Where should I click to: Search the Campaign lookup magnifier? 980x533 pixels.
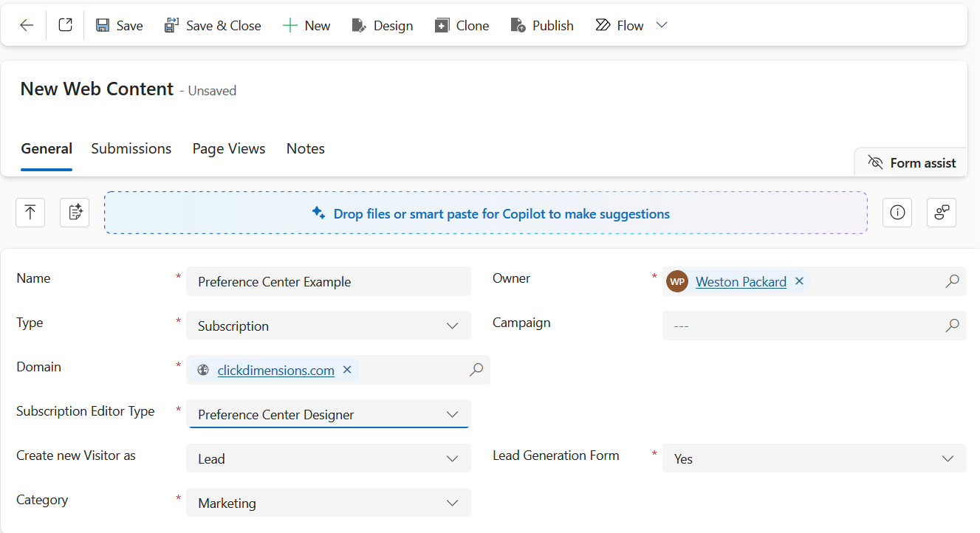point(953,326)
